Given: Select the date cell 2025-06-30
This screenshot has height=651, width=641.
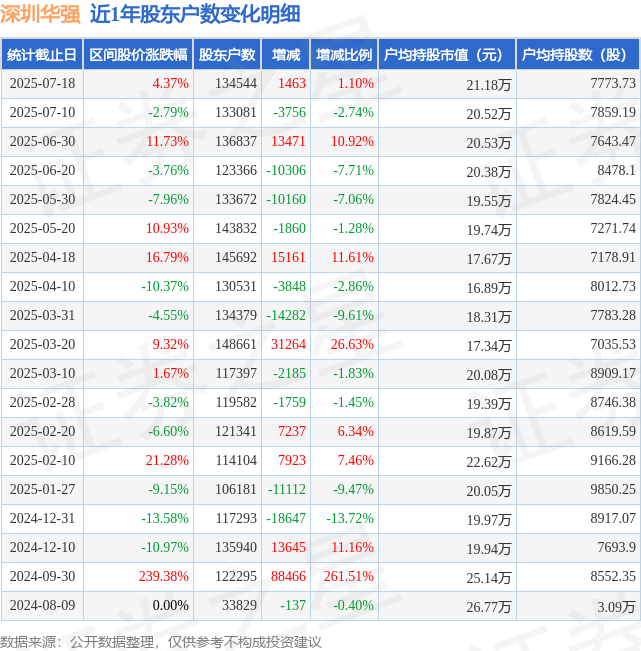Looking at the screenshot, I should point(42,142).
